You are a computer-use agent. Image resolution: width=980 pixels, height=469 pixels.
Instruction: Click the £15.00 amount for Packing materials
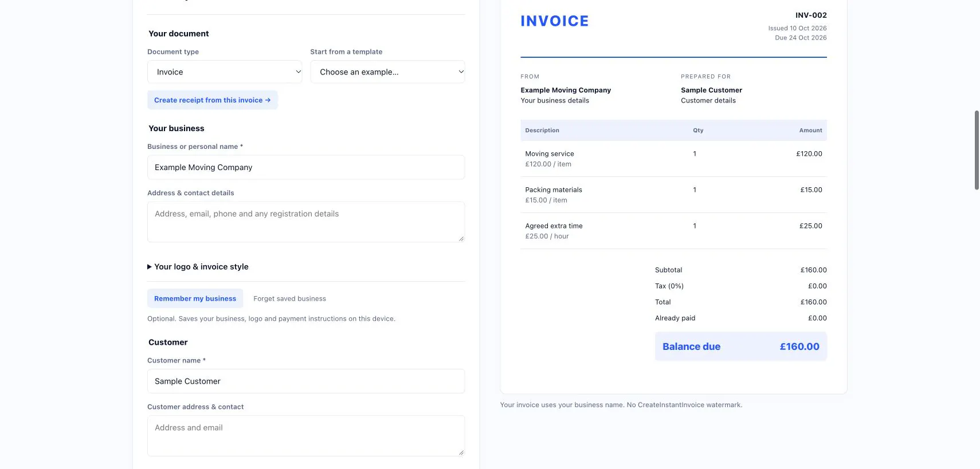pyautogui.click(x=811, y=190)
